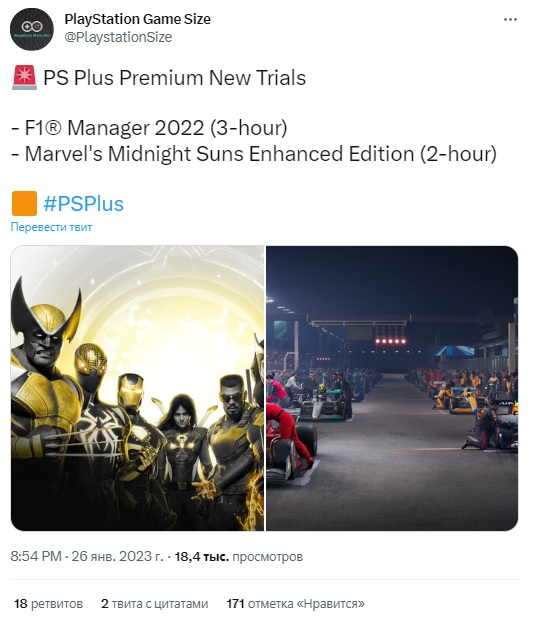Show the 171 отметка «Нравится» list

pyautogui.click(x=296, y=603)
